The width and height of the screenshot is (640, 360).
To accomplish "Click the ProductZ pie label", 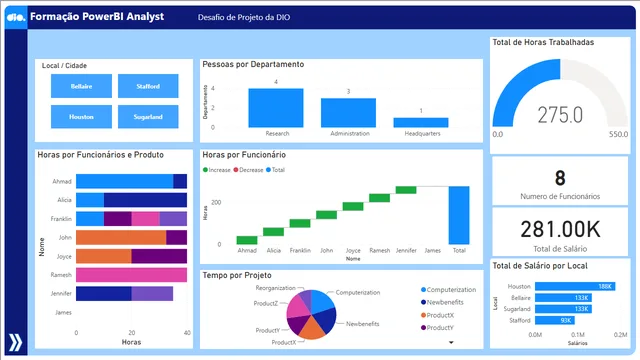I will point(266,304).
